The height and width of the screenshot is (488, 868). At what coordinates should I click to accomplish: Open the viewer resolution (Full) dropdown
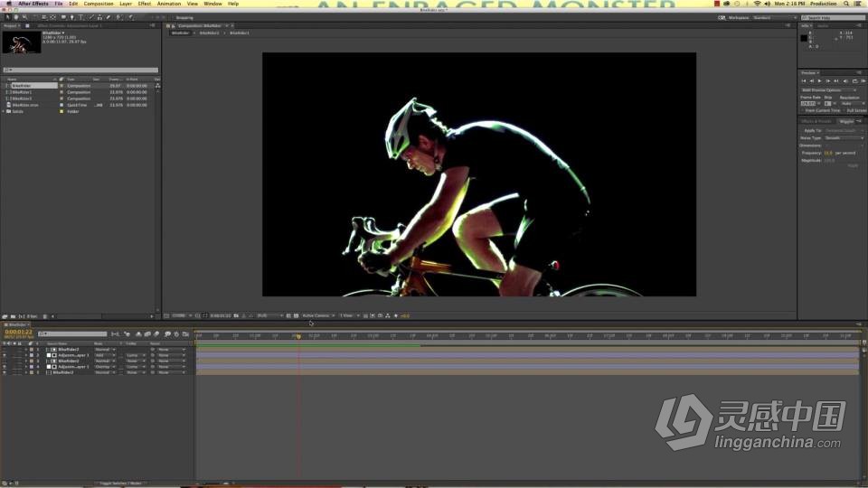click(270, 315)
